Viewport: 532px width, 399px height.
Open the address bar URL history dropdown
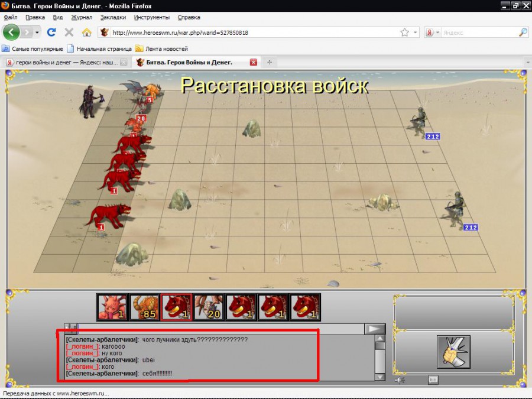[x=415, y=33]
